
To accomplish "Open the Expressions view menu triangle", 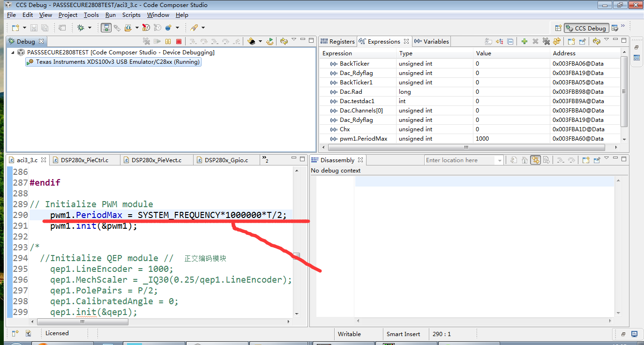I will pyautogui.click(x=607, y=40).
